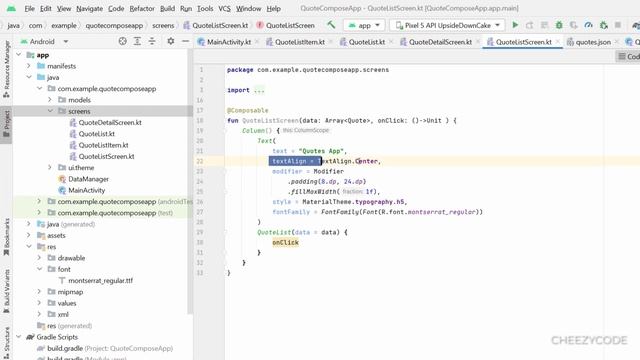Screen dimensions: 640x360
Task: Expand the assets folder
Action: (29, 236)
